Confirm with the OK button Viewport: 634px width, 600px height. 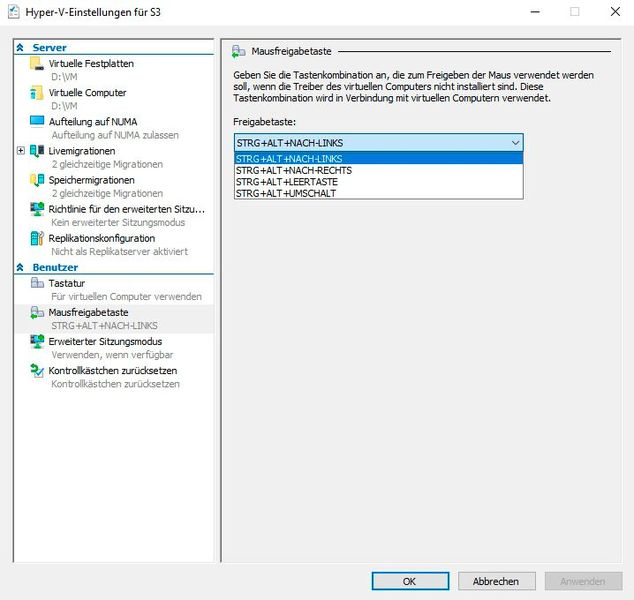coord(410,581)
